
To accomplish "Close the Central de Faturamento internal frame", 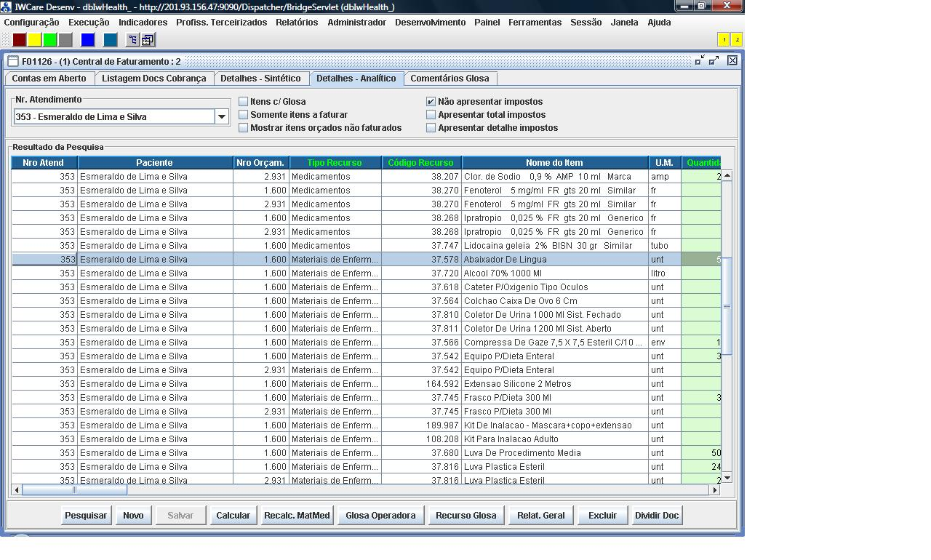I will tap(732, 61).
